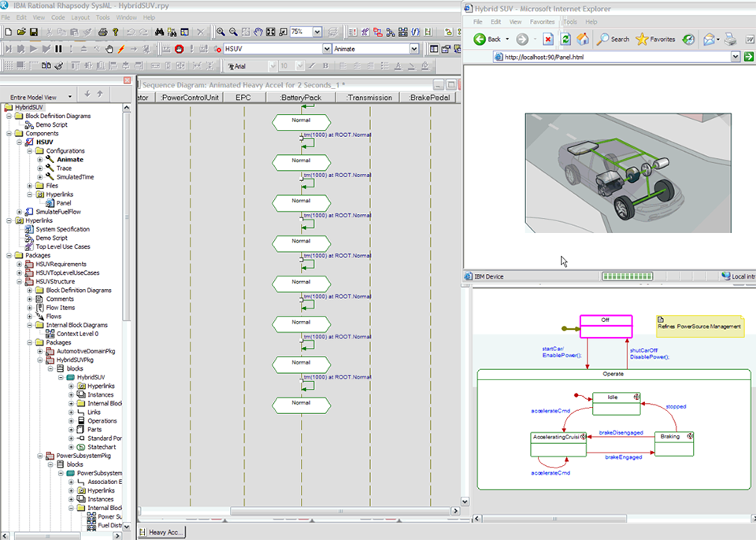756x540 pixels.
Task: Open the Tools menu in Internet Explorer
Action: click(570, 22)
